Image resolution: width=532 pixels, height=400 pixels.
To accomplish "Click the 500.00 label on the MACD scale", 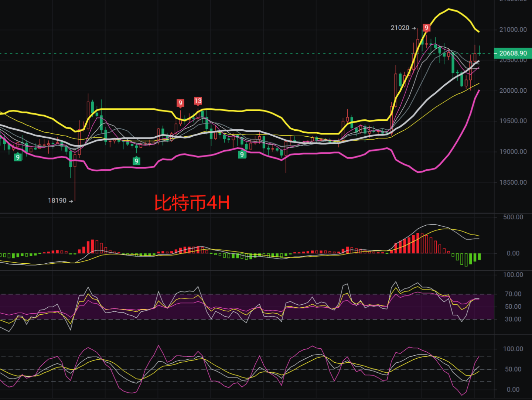I will coord(513,217).
